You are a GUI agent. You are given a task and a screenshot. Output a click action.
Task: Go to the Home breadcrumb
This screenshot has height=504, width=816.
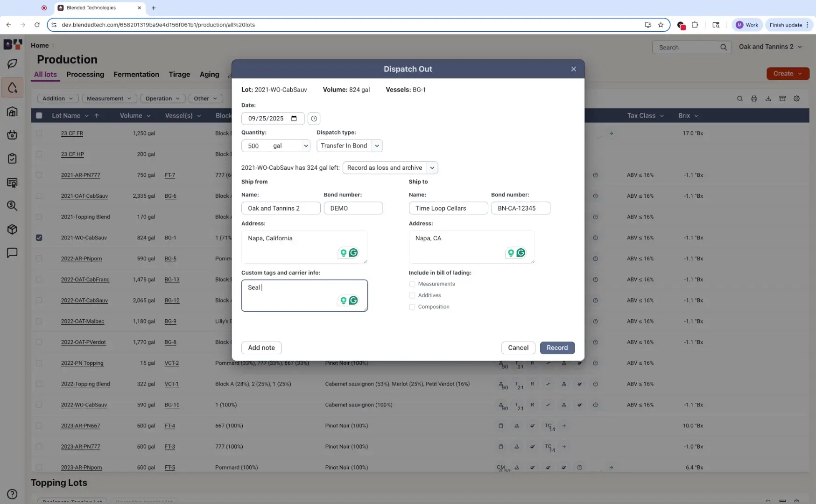(x=40, y=45)
